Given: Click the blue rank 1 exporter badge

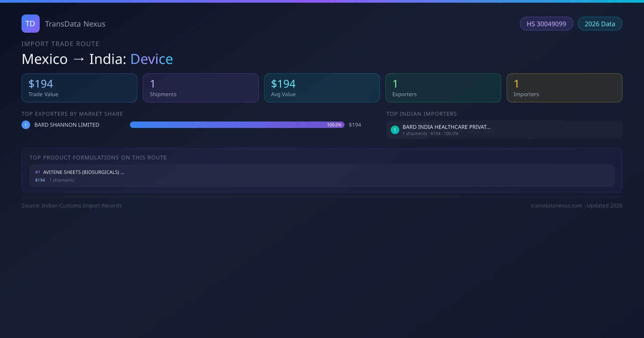Looking at the screenshot, I should click(26, 125).
